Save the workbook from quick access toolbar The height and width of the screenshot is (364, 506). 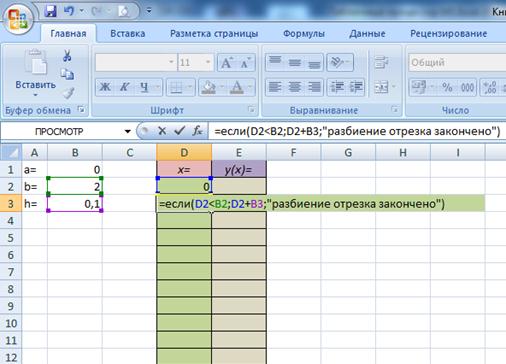pos(50,11)
